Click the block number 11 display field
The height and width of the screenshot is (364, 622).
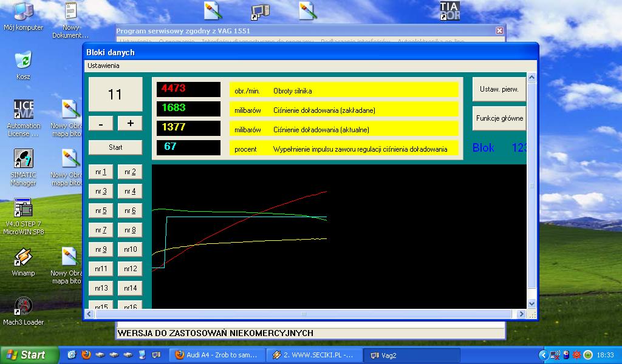click(x=115, y=94)
